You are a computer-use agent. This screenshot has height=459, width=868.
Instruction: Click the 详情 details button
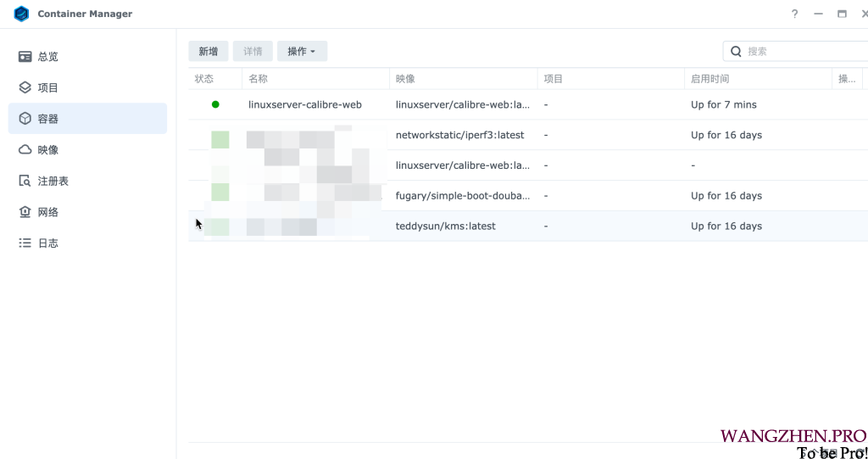click(253, 52)
